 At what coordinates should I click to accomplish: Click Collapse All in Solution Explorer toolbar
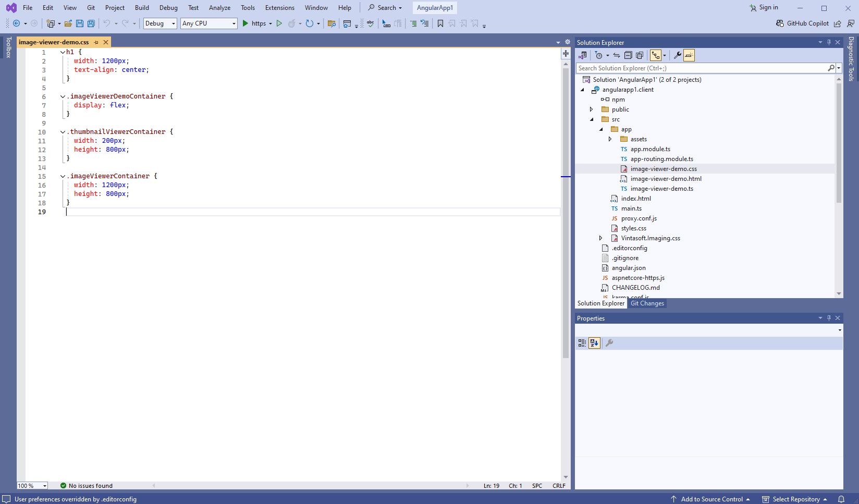point(628,55)
